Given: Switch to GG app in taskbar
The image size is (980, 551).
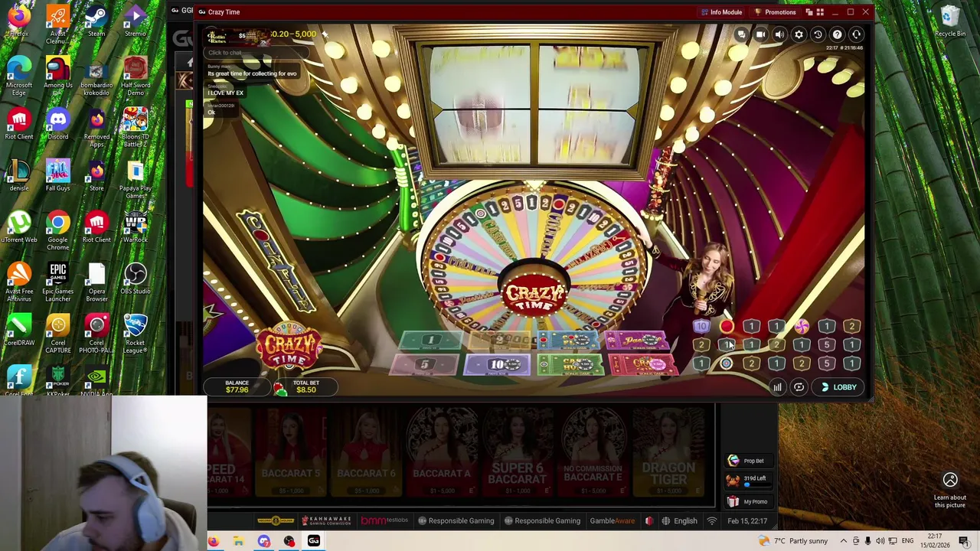Looking at the screenshot, I should point(314,541).
